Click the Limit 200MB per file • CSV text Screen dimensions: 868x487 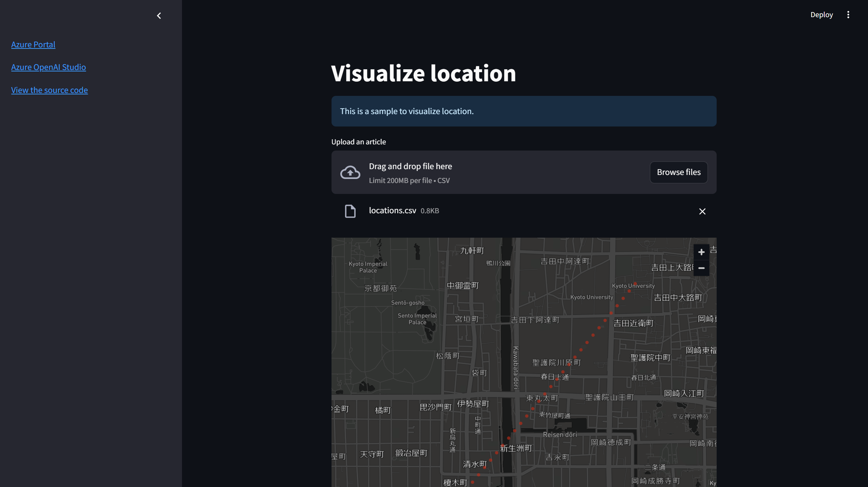409,180
